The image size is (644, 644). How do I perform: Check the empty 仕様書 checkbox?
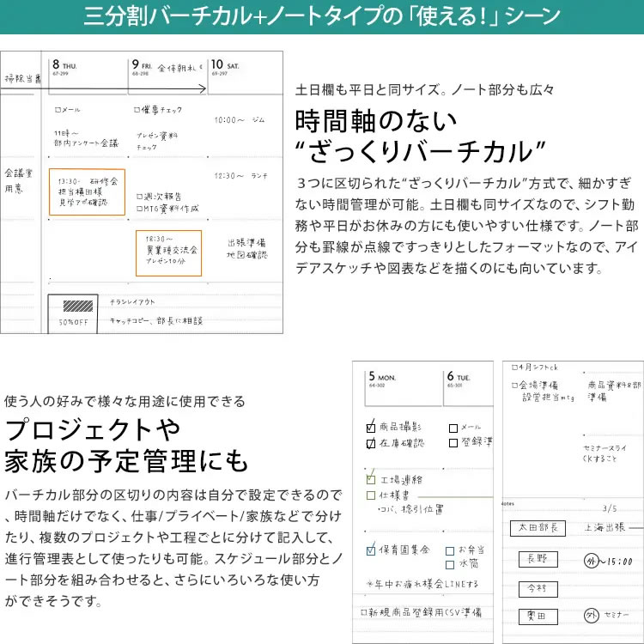tap(371, 495)
